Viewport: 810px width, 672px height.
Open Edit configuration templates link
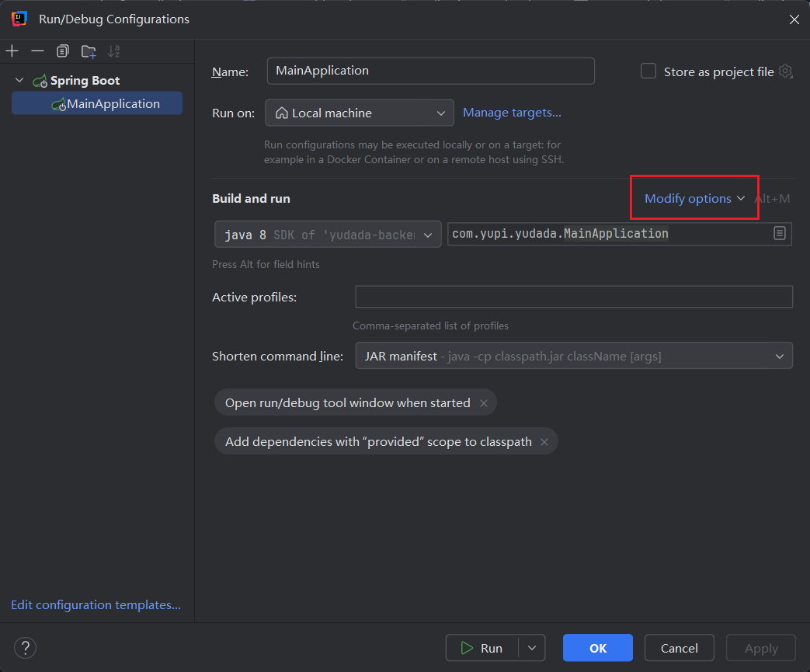96,604
